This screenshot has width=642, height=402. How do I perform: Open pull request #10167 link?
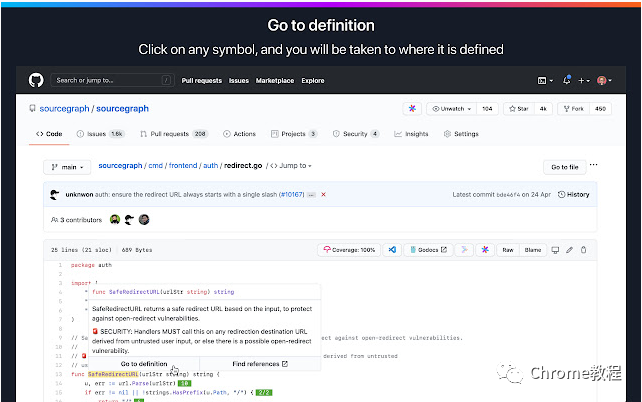(x=292, y=194)
